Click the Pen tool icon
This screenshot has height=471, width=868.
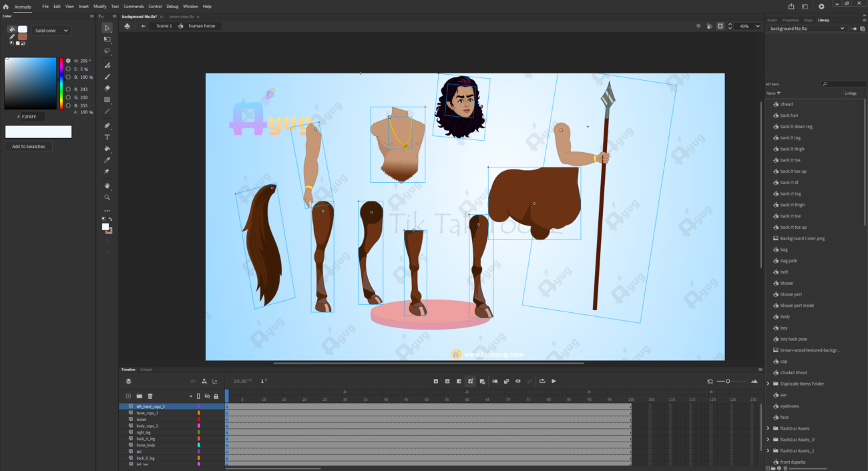click(x=107, y=126)
